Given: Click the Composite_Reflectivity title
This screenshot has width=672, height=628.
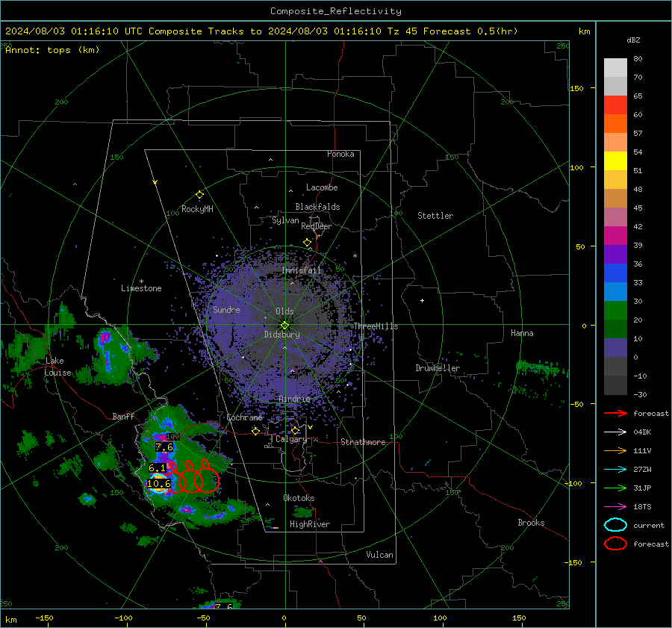Looking at the screenshot, I should 336,11.
